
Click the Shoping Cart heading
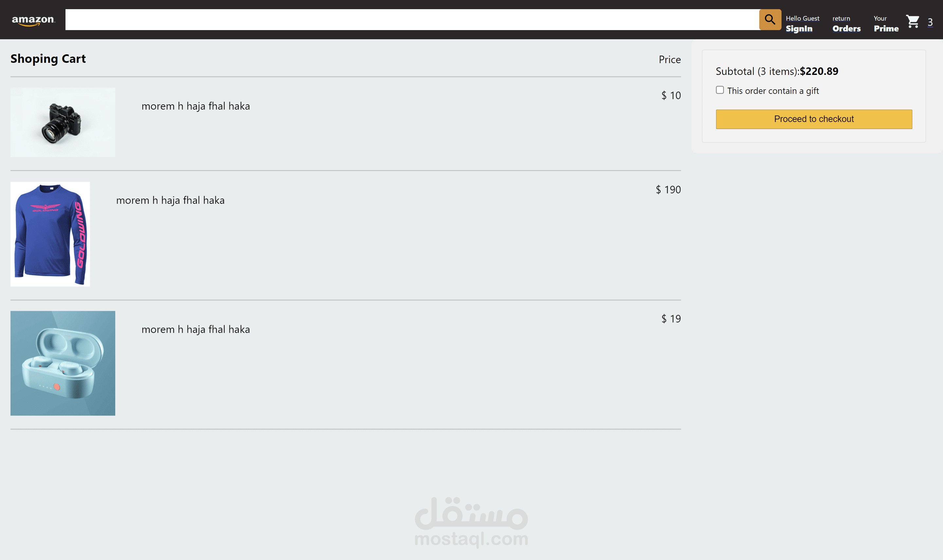[x=48, y=59]
